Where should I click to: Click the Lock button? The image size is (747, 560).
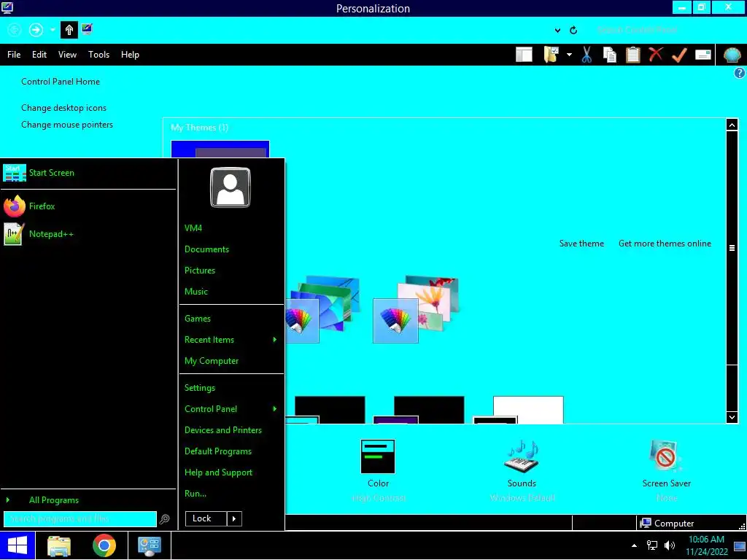click(205, 518)
